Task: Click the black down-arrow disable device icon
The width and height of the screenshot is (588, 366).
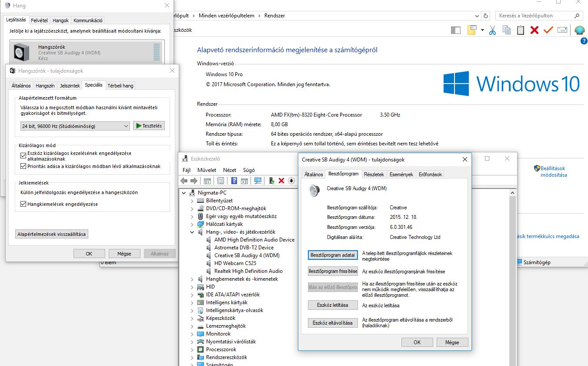Action: tap(291, 181)
